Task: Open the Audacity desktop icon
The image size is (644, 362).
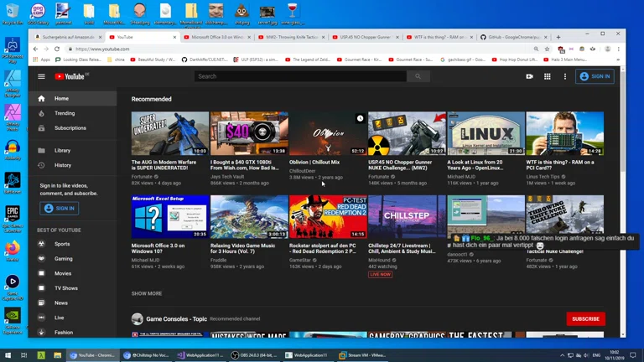Action: pyautogui.click(x=13, y=150)
